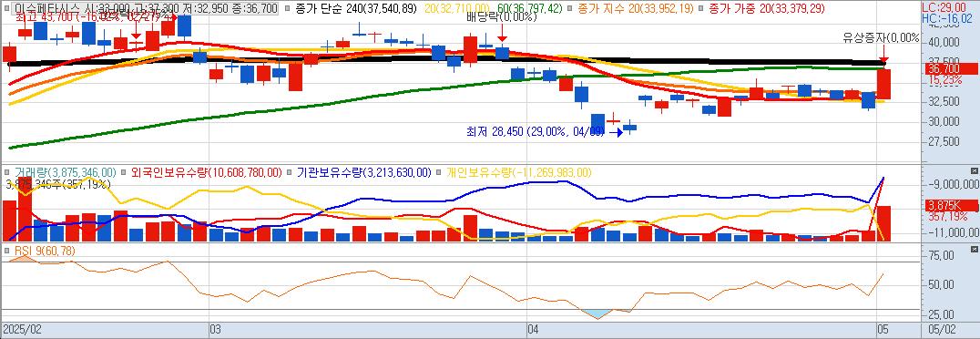This screenshot has height=339, width=980.
Task: Click the 25,00 RSI axis label
Action: [x=942, y=314]
